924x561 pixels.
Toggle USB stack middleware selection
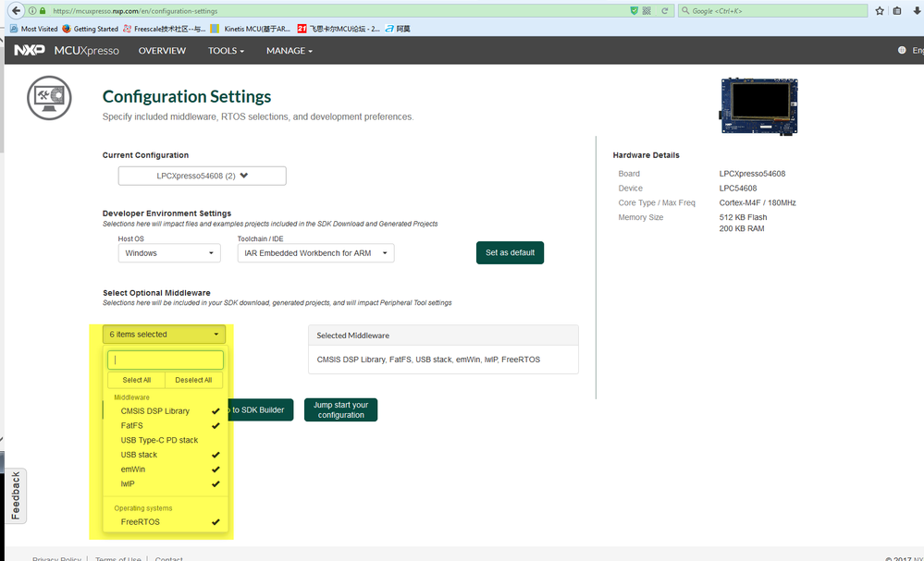[165, 455]
